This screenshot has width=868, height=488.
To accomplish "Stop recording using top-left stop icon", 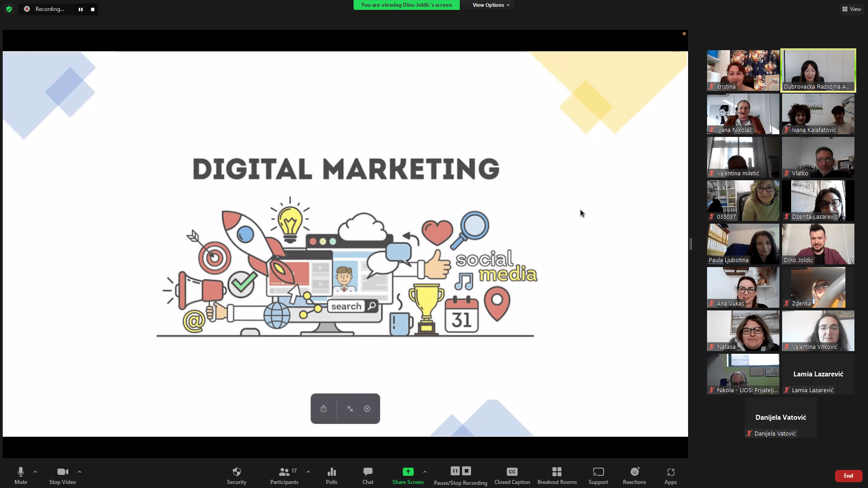I will pos(93,9).
